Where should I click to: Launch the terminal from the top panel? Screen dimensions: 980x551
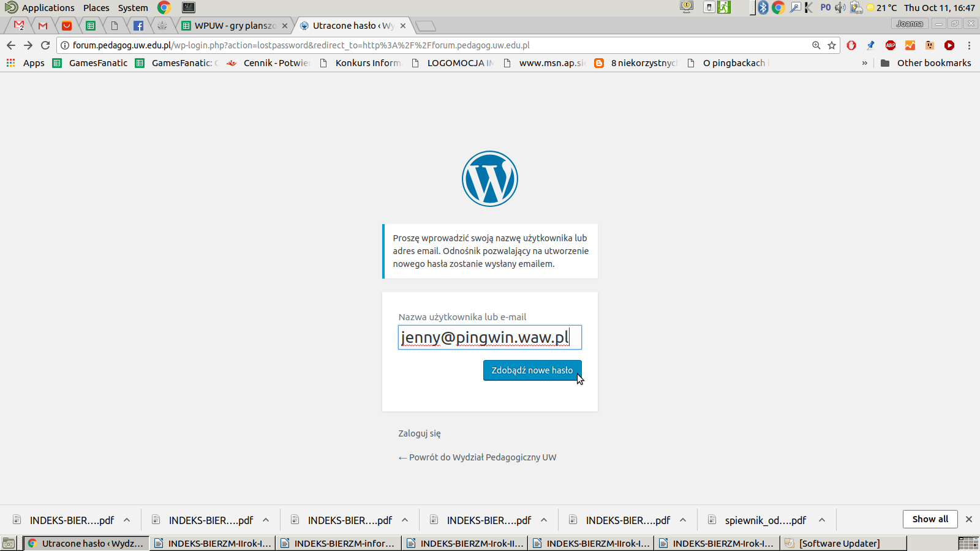pyautogui.click(x=189, y=7)
